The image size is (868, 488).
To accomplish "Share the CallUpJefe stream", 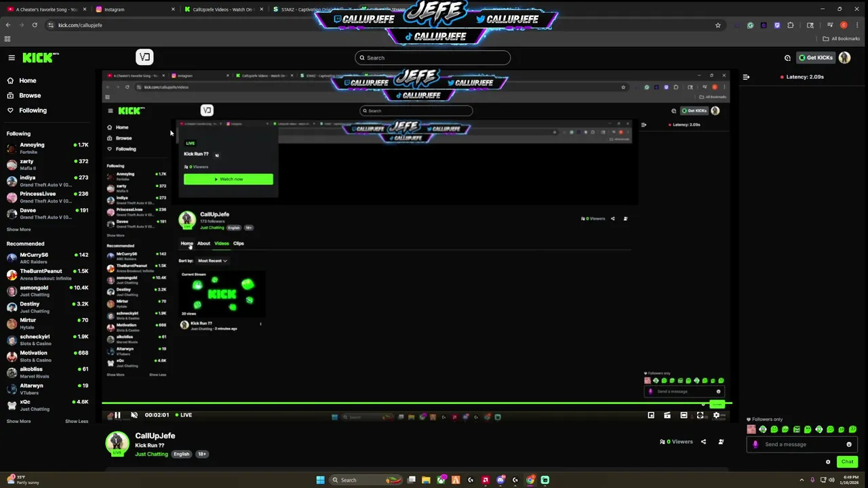I will [703, 442].
